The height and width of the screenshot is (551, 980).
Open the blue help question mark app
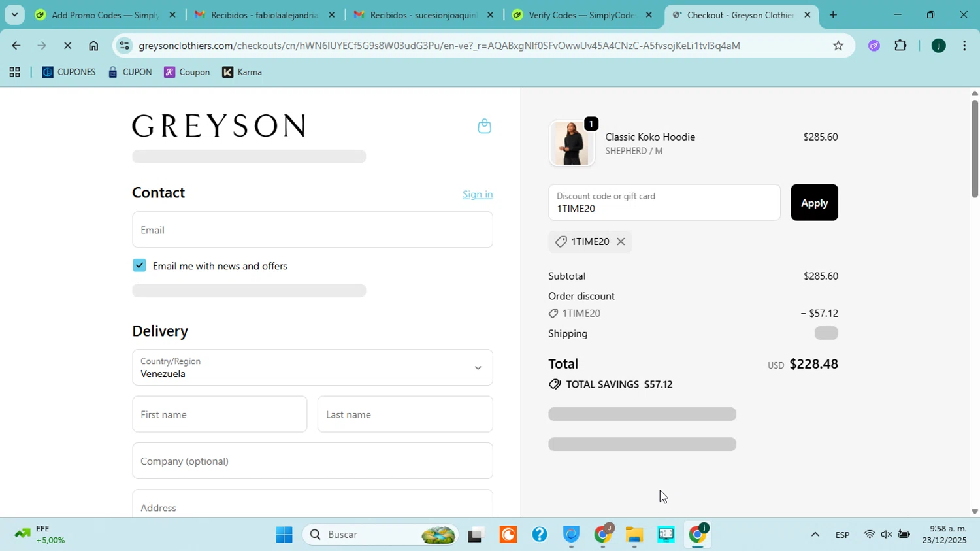click(539, 535)
